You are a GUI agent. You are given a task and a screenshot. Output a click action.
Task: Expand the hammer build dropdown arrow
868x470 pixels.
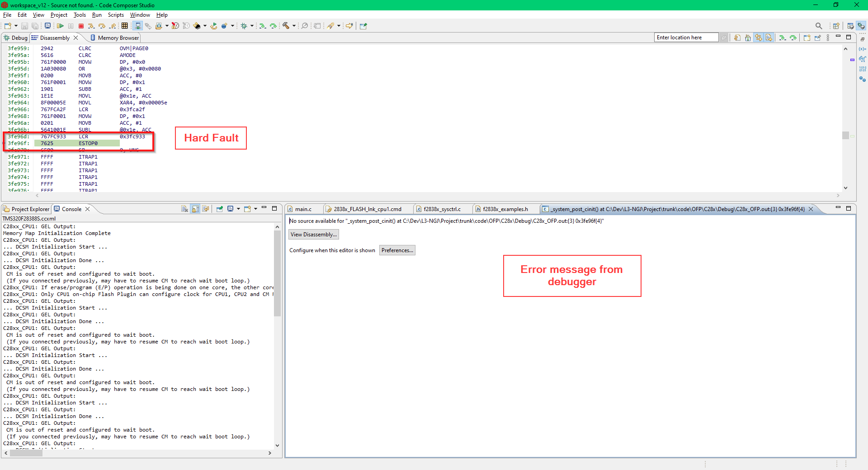(294, 26)
